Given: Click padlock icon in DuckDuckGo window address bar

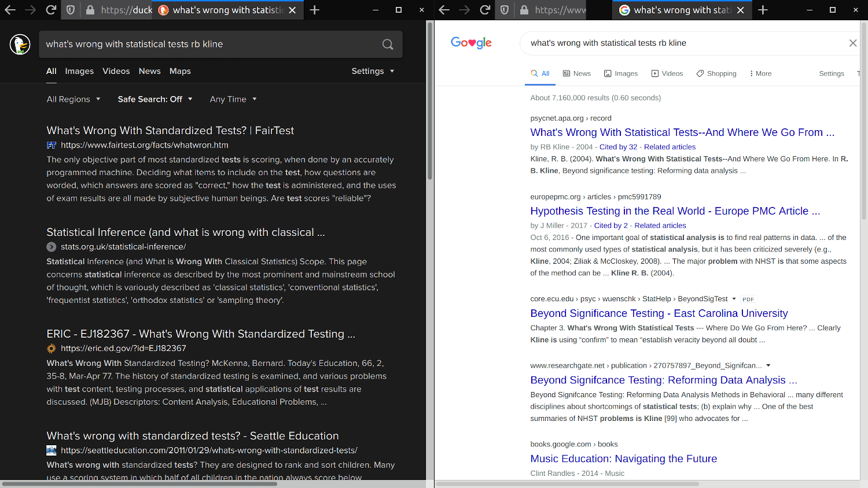Looking at the screenshot, I should (90, 10).
